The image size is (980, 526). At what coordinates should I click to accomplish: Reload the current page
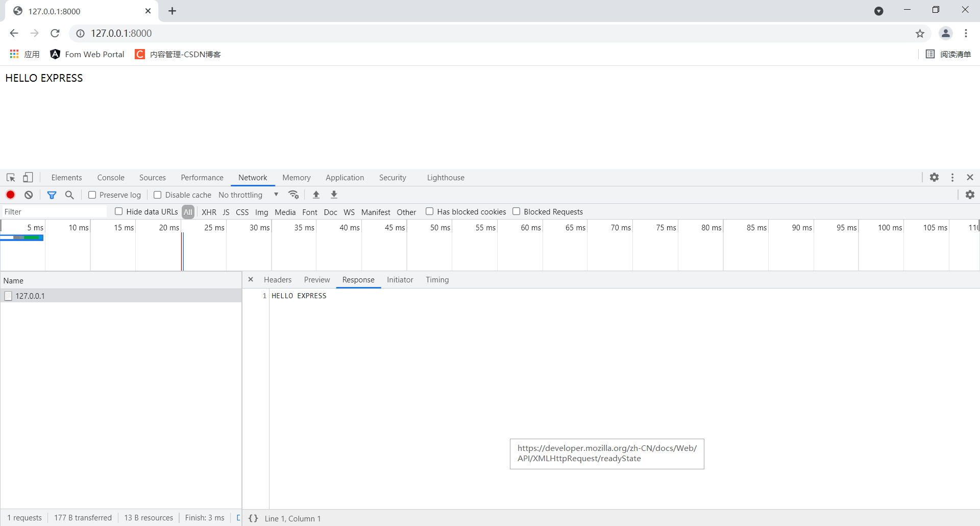pos(55,33)
